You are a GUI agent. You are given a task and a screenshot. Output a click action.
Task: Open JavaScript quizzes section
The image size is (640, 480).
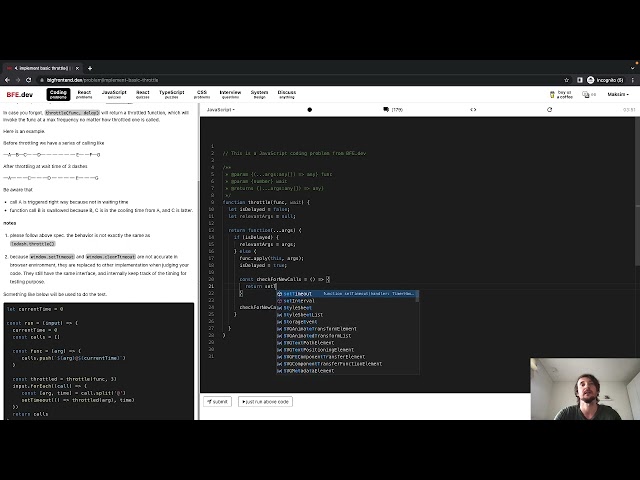114,94
